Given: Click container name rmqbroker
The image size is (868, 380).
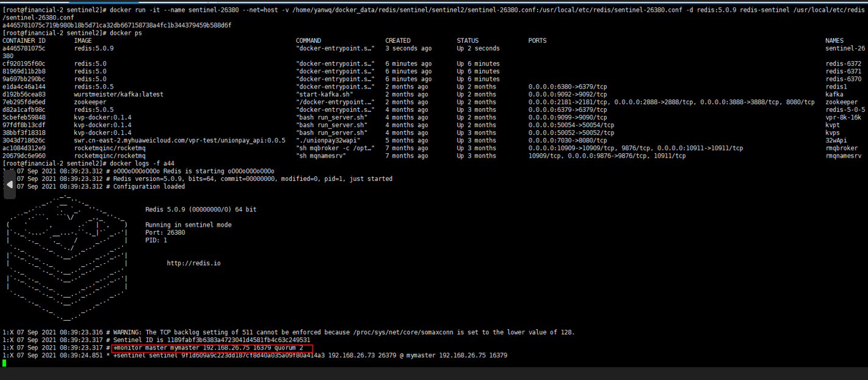Looking at the screenshot, I should click(842, 148).
